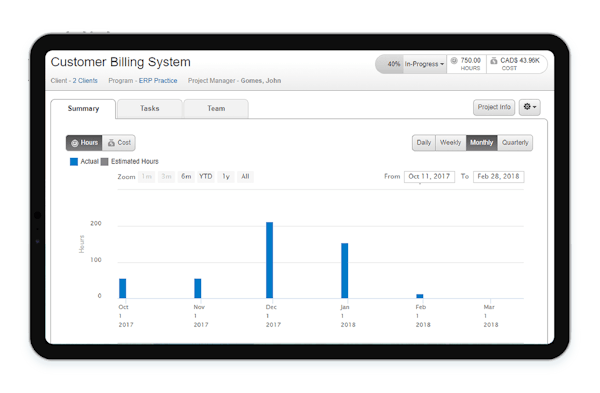
Task: Click the small February 2018 hours bar
Action: [x=420, y=296]
